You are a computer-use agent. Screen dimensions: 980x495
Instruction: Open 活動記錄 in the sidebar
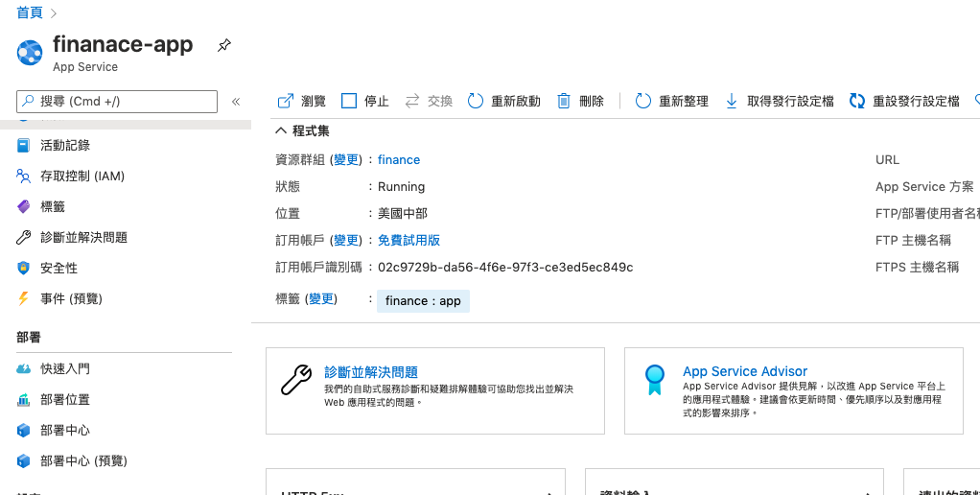tap(65, 146)
